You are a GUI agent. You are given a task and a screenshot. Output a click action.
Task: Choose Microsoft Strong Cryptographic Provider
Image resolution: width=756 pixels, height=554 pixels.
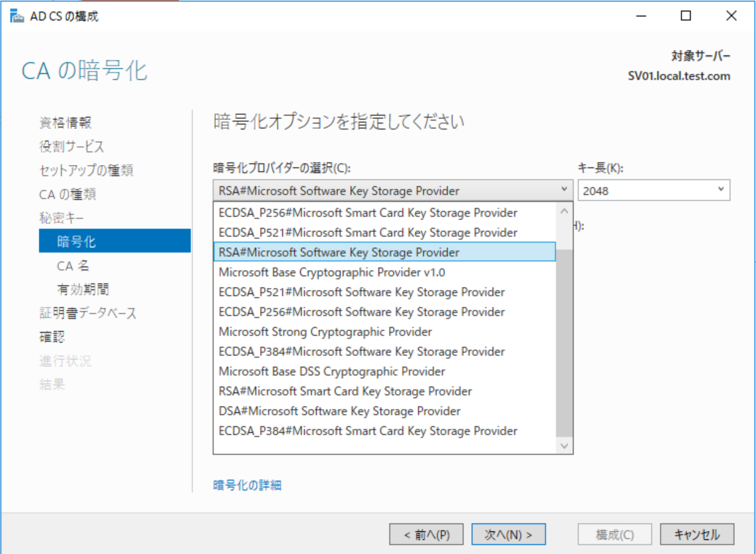click(x=384, y=331)
